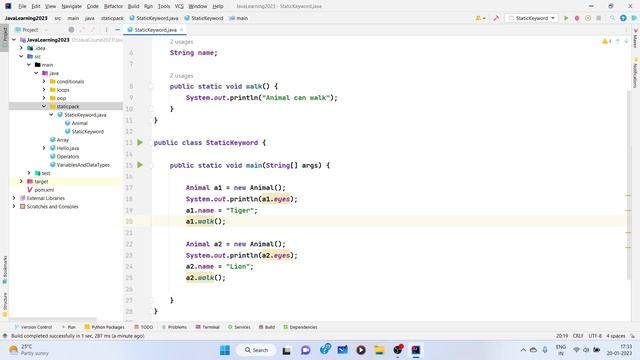Open File Explorer from the taskbar
The height and width of the screenshot is (360, 640).
(379, 350)
